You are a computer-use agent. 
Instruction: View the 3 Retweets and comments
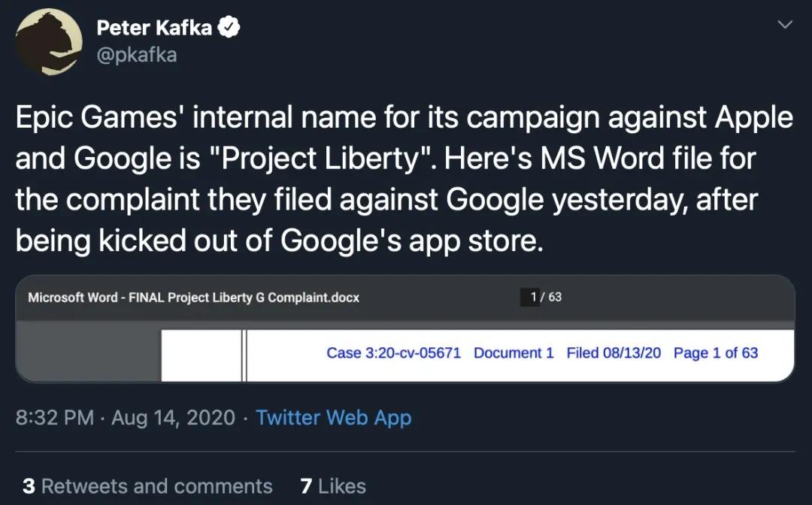pyautogui.click(x=147, y=486)
